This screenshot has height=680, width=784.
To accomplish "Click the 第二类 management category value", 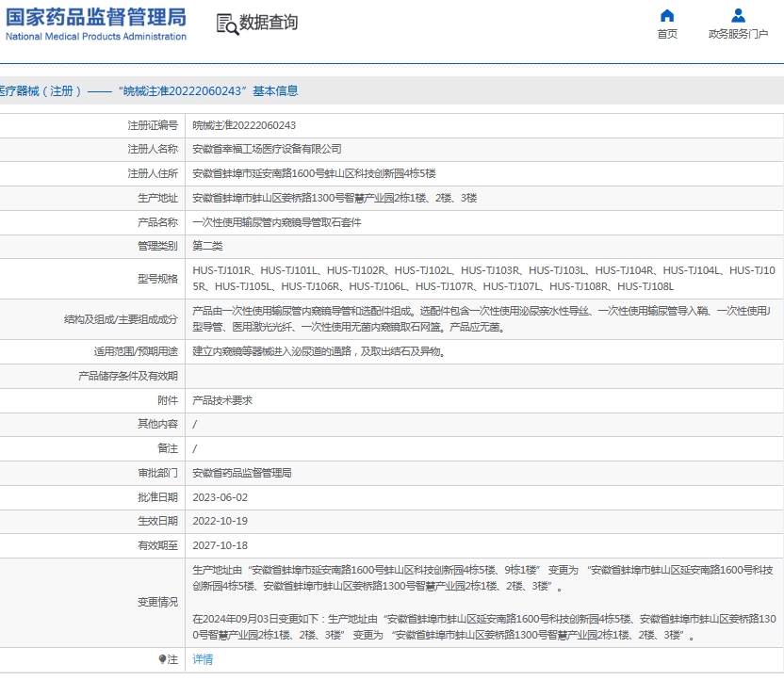I will point(207,246).
